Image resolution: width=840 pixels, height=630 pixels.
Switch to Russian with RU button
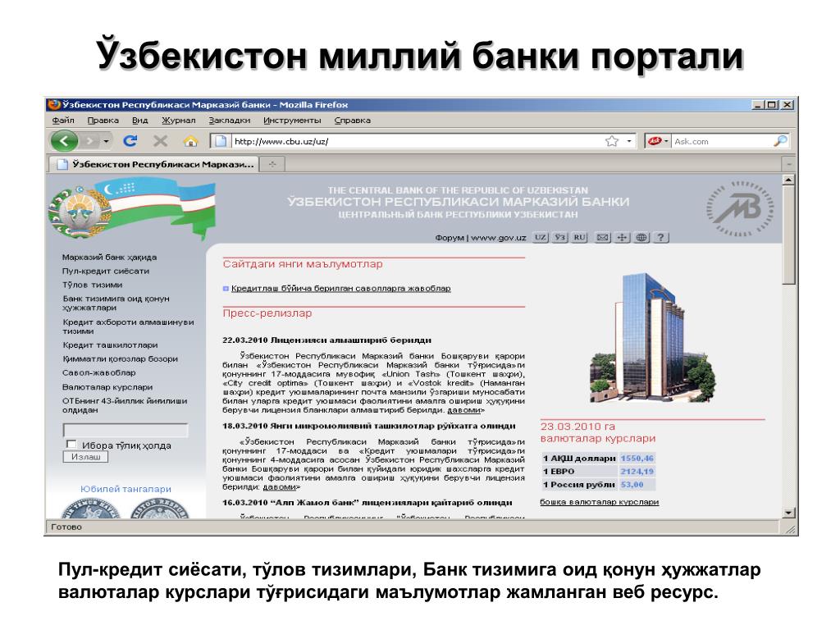click(579, 237)
